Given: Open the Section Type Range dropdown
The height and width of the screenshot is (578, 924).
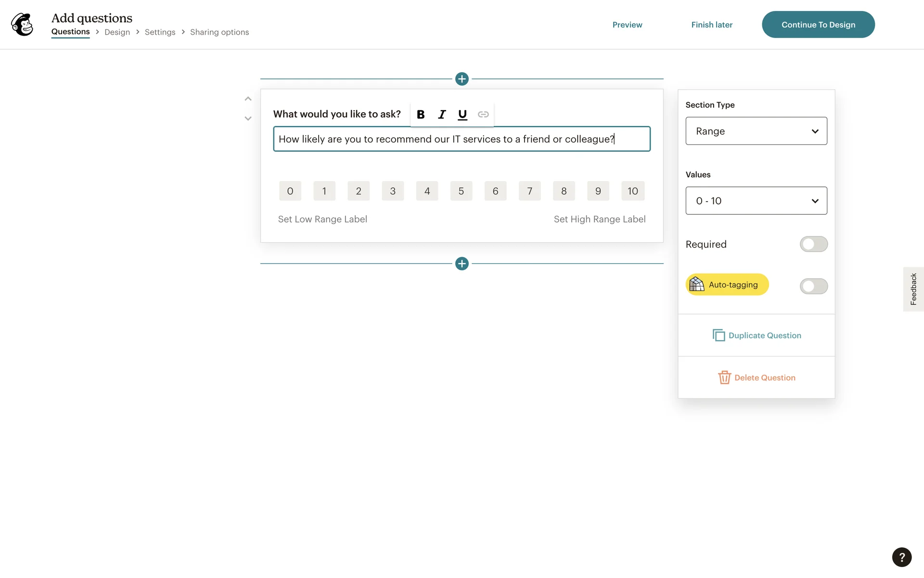Looking at the screenshot, I should click(x=756, y=131).
